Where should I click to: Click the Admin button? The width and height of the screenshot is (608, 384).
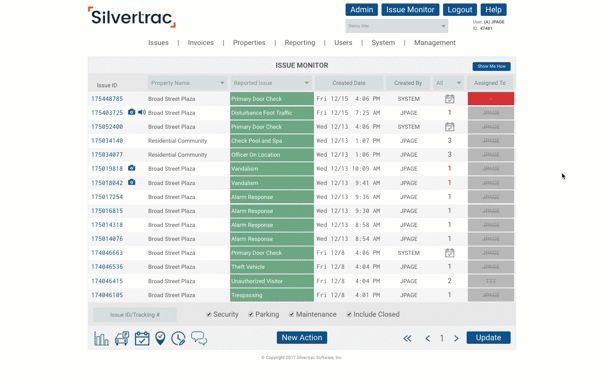[361, 10]
